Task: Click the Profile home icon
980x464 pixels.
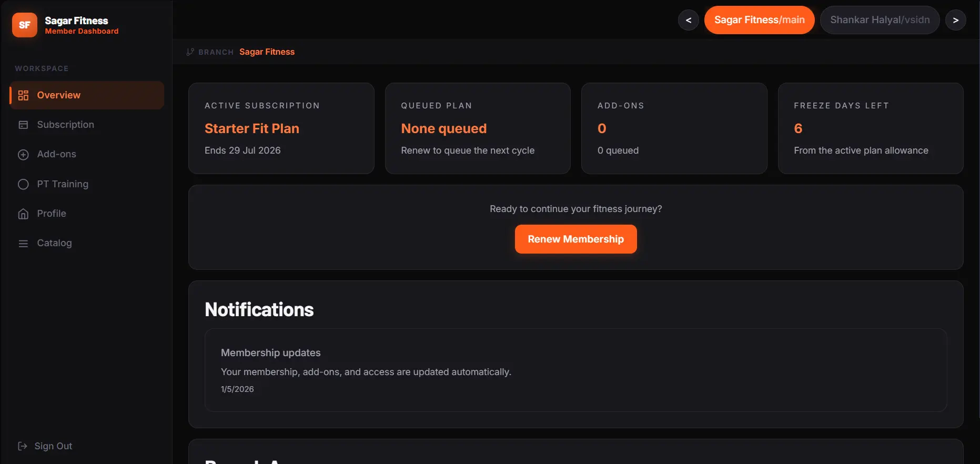Action: [23, 214]
